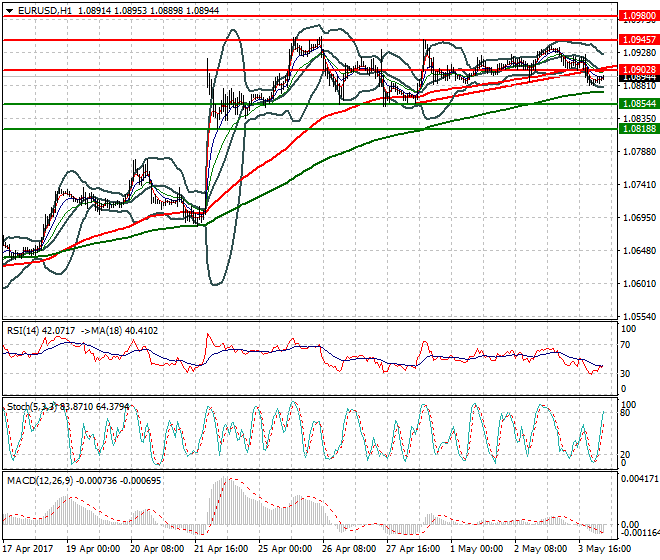Screen dimensions: 660x560
Task: Click the MACD scale value -0.001164
Action: click(640, 533)
